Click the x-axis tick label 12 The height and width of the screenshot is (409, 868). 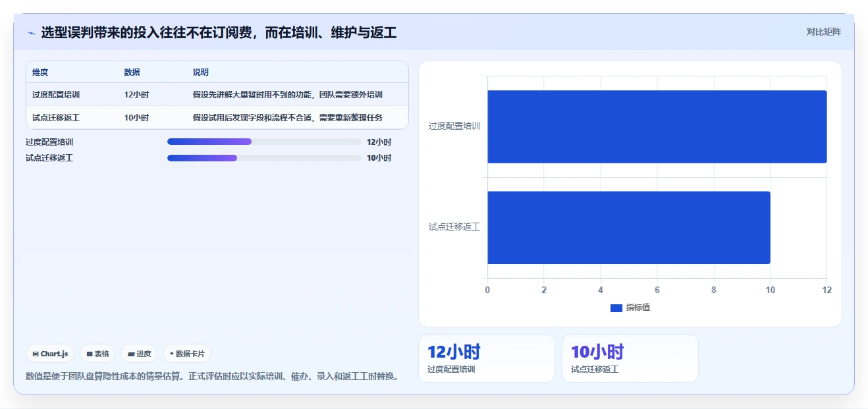point(827,290)
